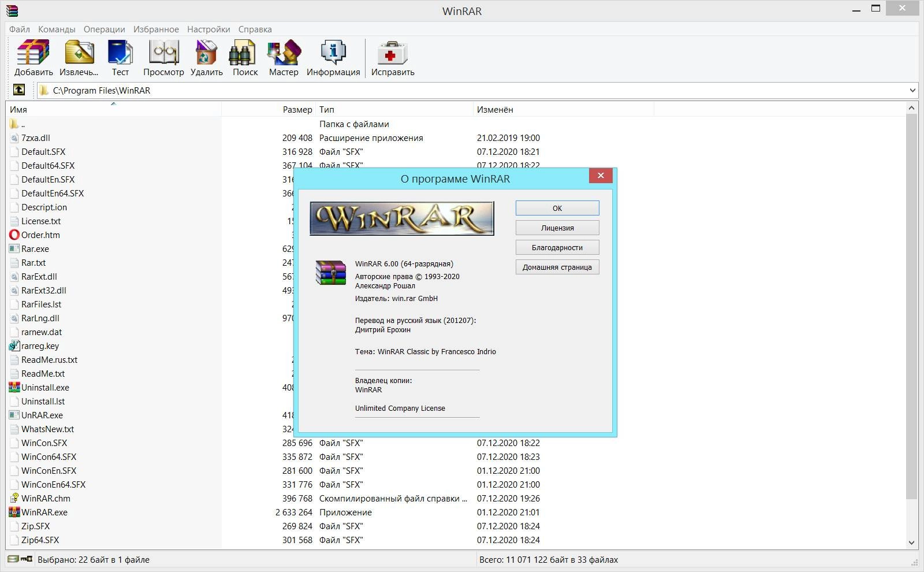Select the rarnew.dat file

click(42, 332)
